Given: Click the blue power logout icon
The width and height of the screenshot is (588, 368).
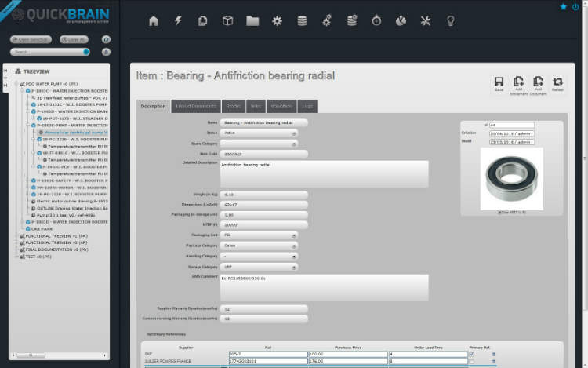Looking at the screenshot, I should (575, 7).
